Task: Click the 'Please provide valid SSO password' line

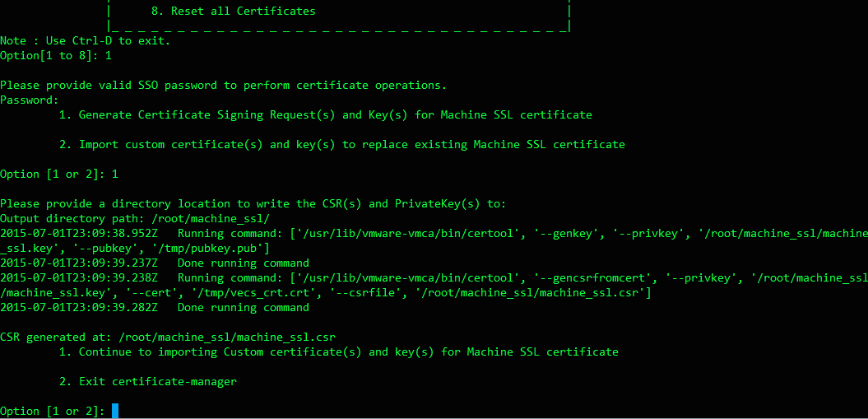Action: (223, 86)
